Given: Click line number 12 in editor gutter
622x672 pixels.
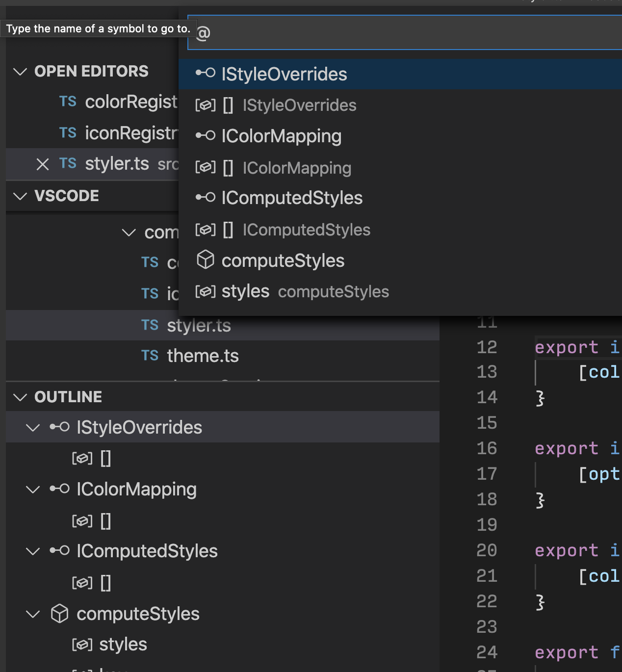Looking at the screenshot, I should tap(487, 347).
